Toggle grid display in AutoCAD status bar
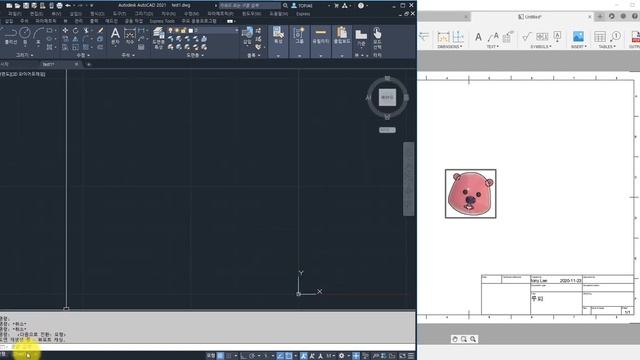640x360 pixels. tap(220, 356)
